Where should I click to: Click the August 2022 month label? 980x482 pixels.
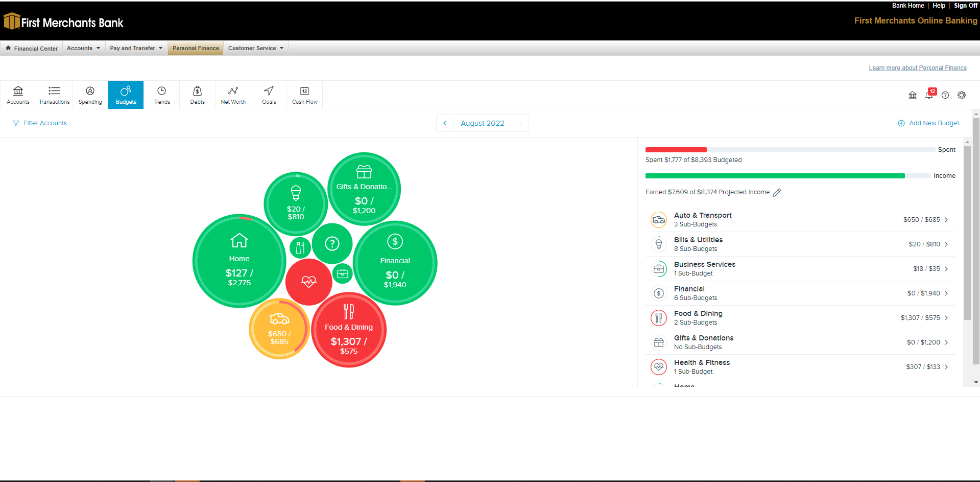482,123
